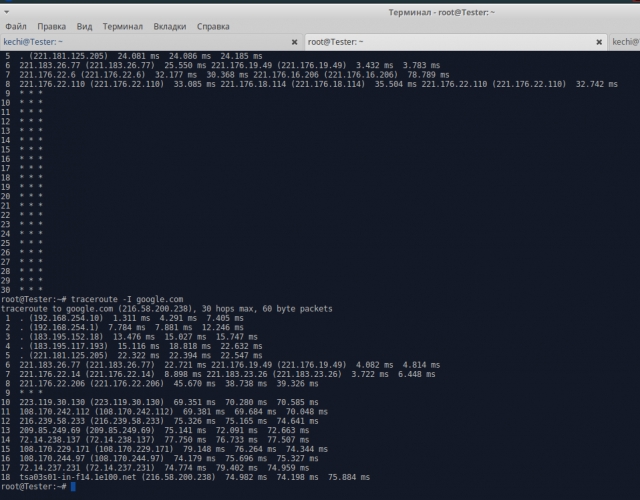Open the Вкладки menu
Screen dimensions: 640x500
[x=170, y=27]
